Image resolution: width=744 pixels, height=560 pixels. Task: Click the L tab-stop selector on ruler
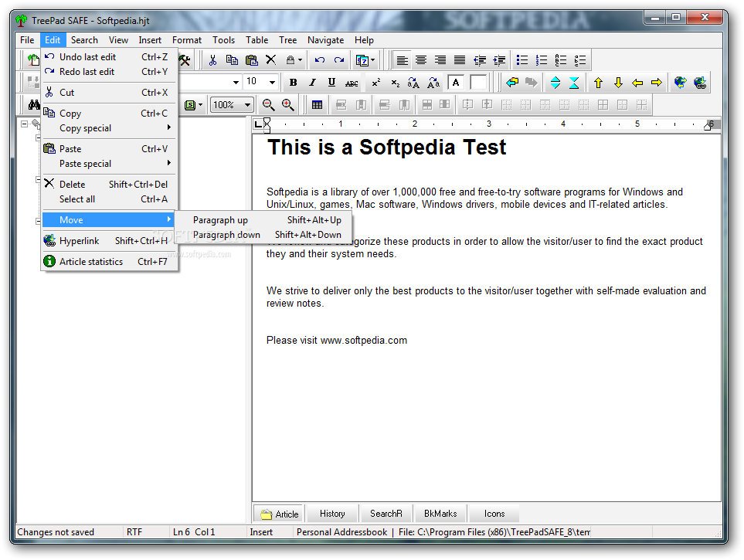tap(258, 124)
